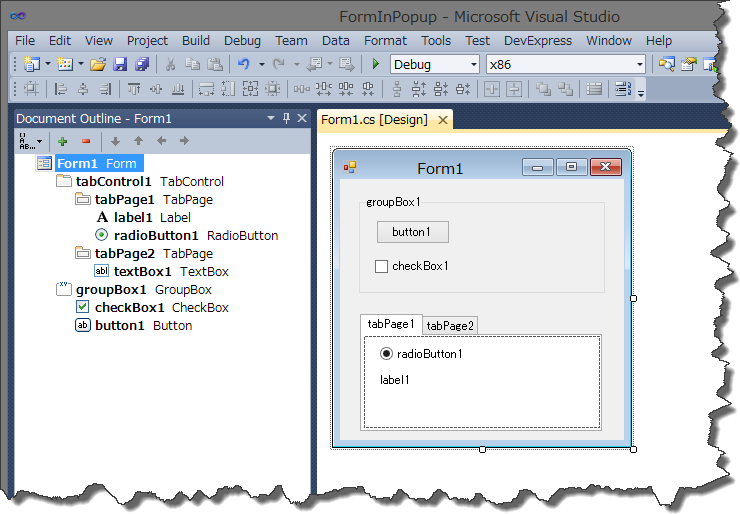Click Navigate Forward toolbar icon
740x514 pixels.
[x=347, y=64]
